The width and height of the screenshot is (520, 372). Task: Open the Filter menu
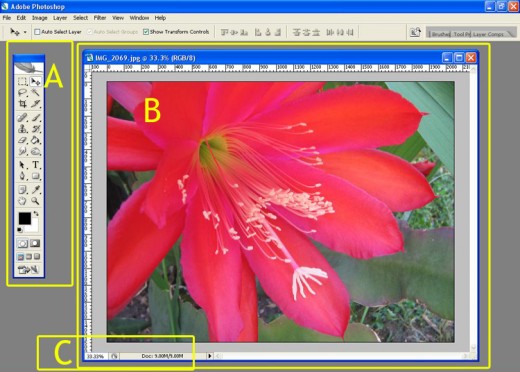coord(100,18)
